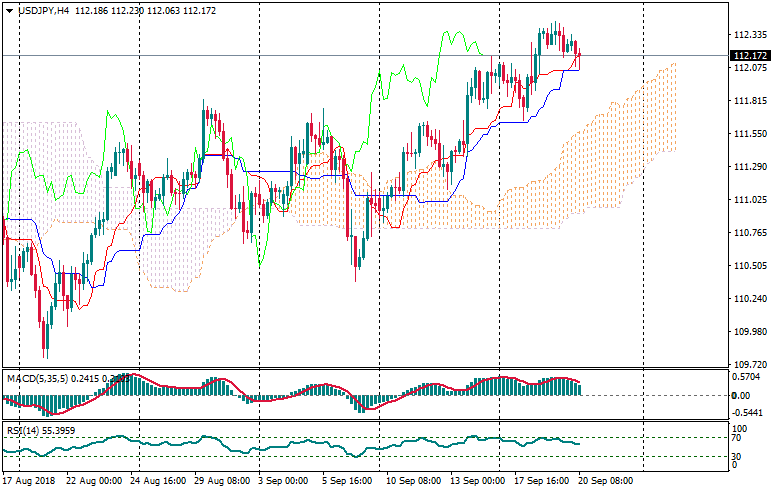Click the RSI scale level 70
771x492 pixels.
pos(736,438)
